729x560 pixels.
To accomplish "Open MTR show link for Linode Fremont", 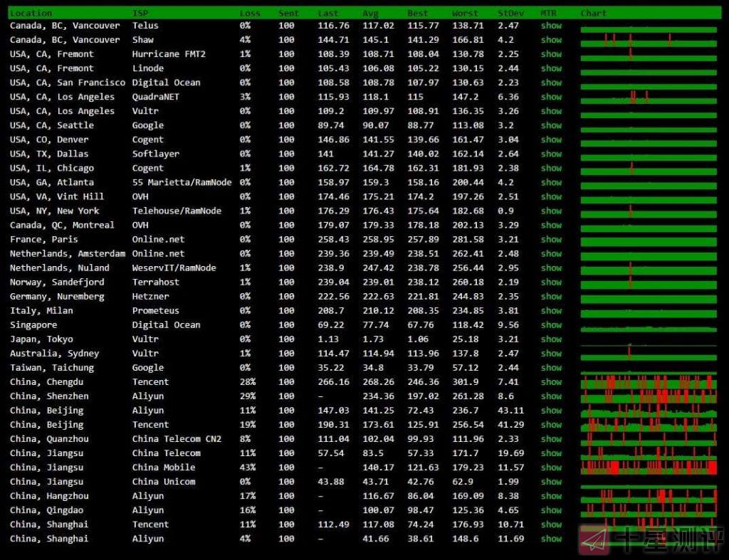I will pyautogui.click(x=551, y=68).
